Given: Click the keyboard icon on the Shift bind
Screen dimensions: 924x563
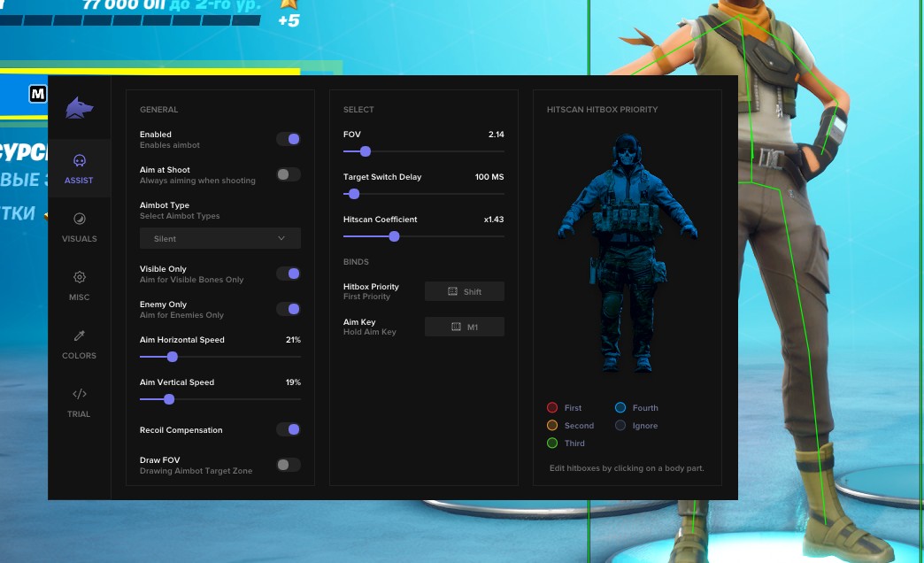Looking at the screenshot, I should 451,290.
